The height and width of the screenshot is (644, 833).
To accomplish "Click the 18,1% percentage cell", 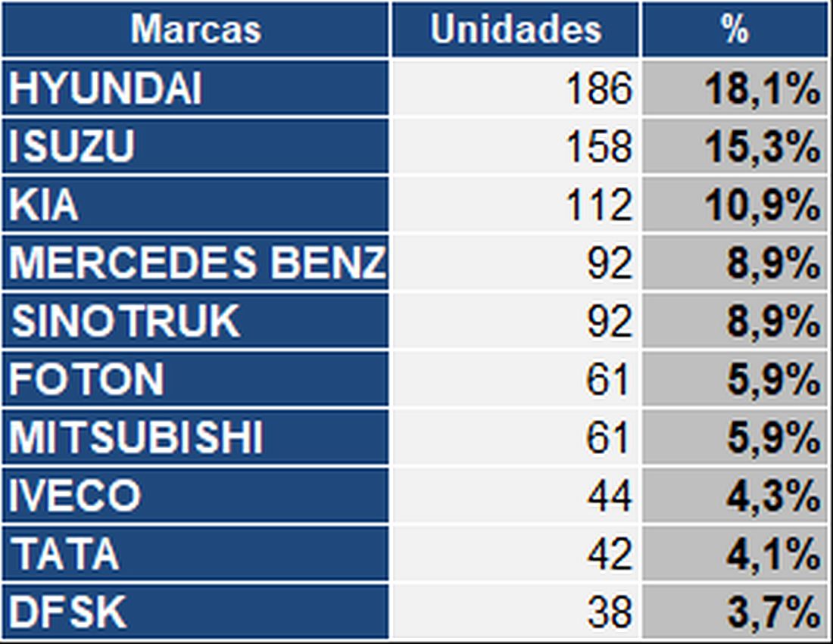I will [x=761, y=89].
